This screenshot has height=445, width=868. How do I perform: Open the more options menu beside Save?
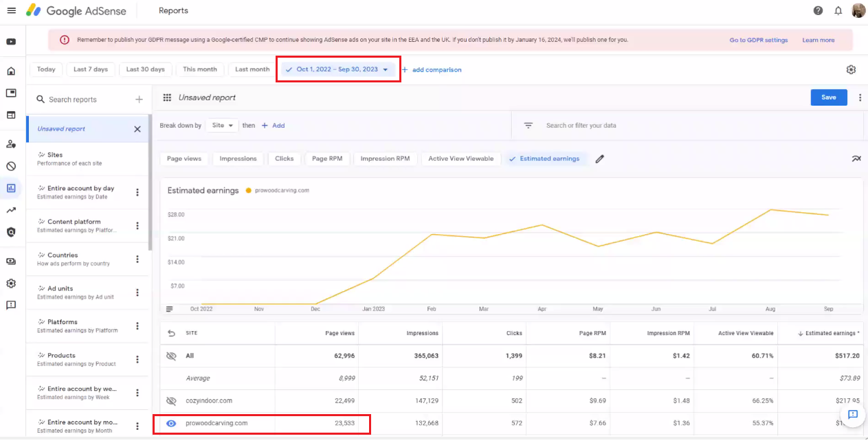860,98
